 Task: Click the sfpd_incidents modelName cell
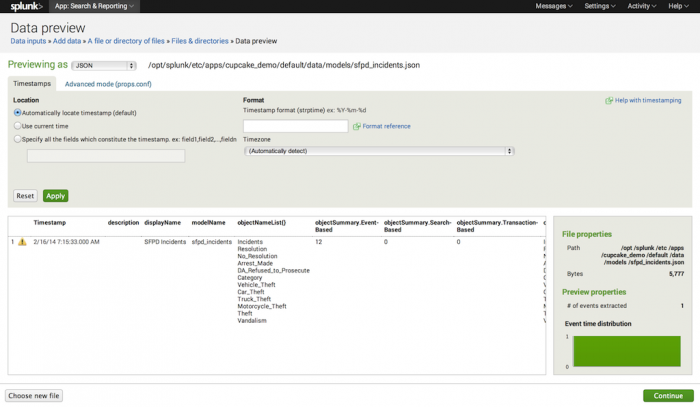pyautogui.click(x=212, y=242)
